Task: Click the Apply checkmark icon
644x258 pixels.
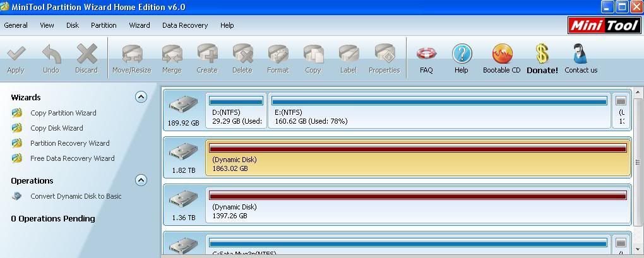Action: 16,54
